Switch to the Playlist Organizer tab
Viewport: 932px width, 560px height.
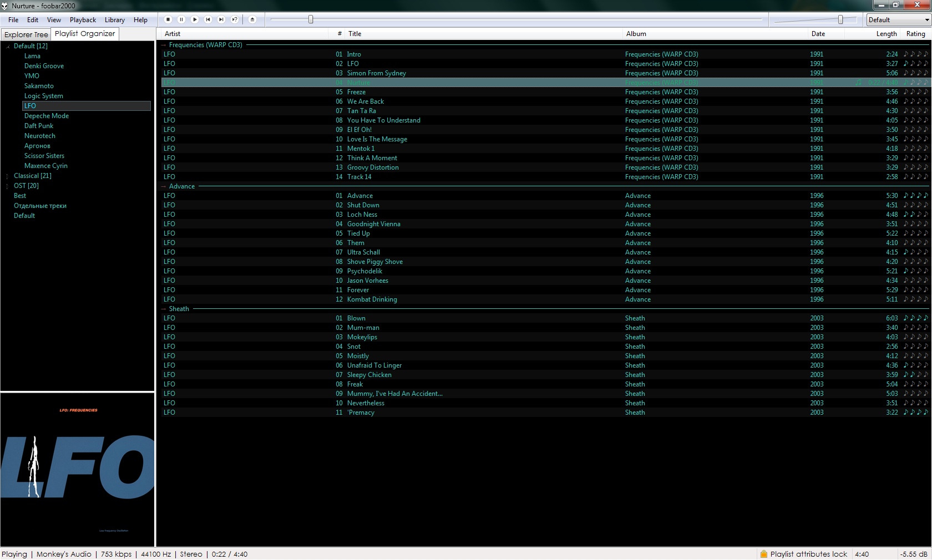(x=85, y=34)
